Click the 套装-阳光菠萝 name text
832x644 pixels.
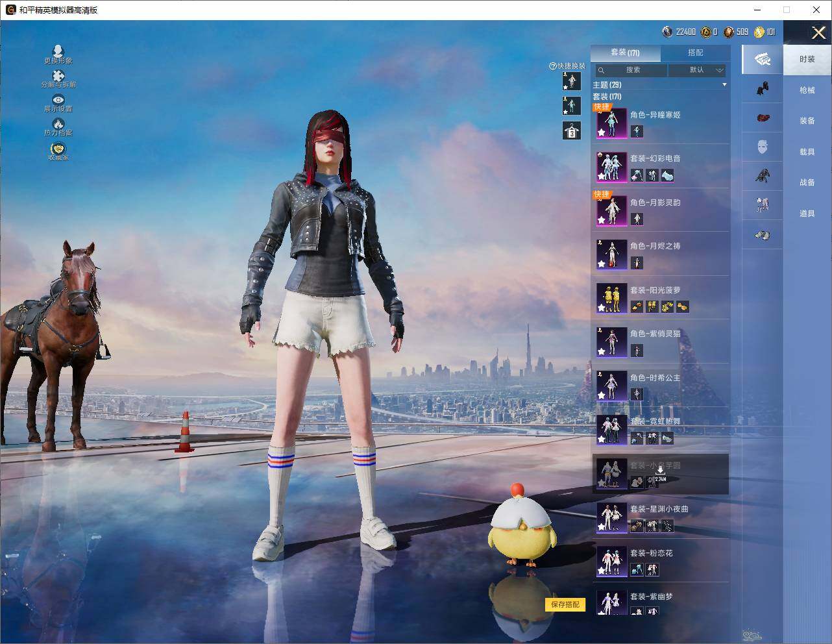pos(655,290)
